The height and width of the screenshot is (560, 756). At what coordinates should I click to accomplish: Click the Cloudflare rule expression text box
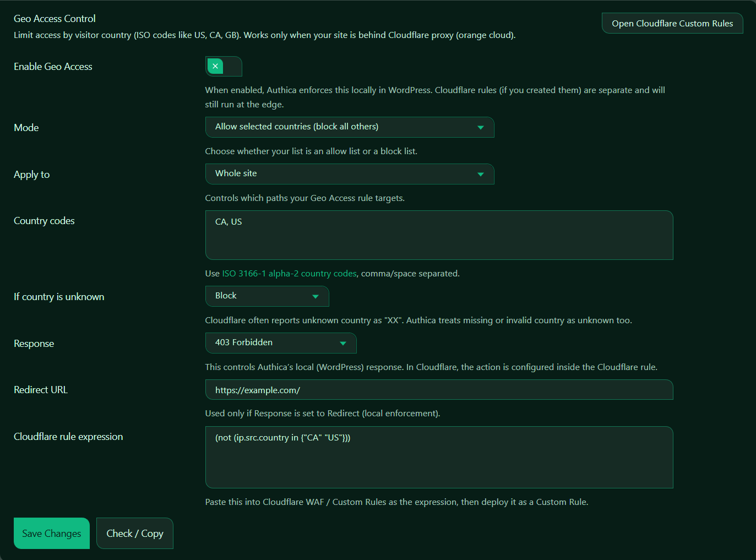point(439,457)
